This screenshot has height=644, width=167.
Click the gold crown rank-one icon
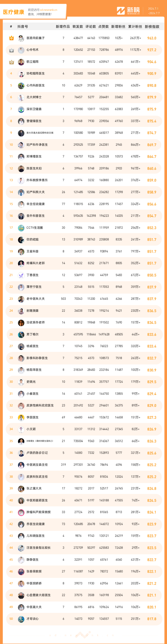coord(11,38)
